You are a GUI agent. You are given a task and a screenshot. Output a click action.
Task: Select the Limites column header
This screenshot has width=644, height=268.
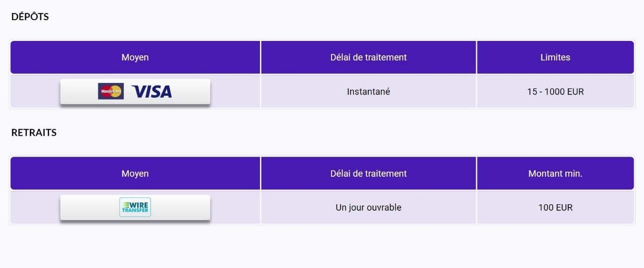tap(555, 57)
